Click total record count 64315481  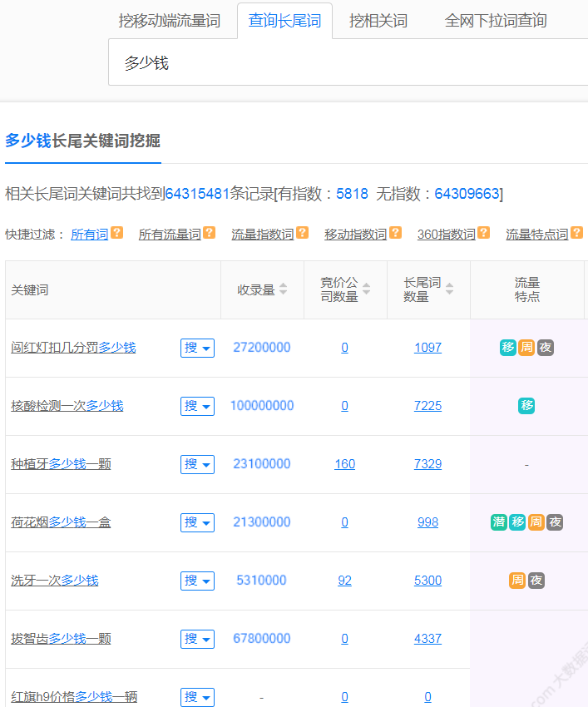tap(197, 194)
